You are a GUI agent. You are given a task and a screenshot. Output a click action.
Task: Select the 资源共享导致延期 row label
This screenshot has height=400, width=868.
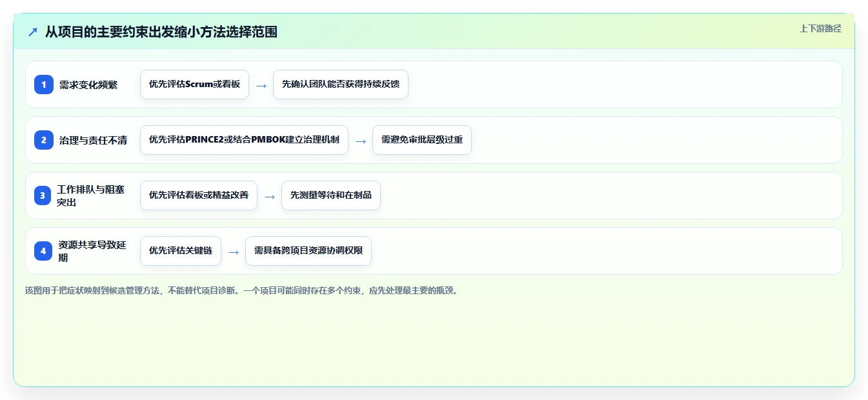click(x=92, y=251)
